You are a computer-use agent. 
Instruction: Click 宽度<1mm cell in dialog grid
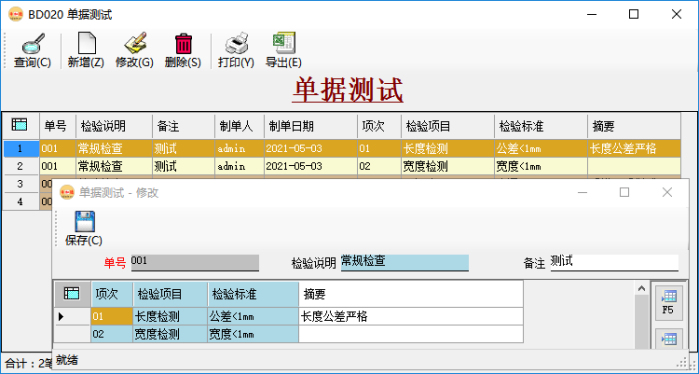[253, 334]
